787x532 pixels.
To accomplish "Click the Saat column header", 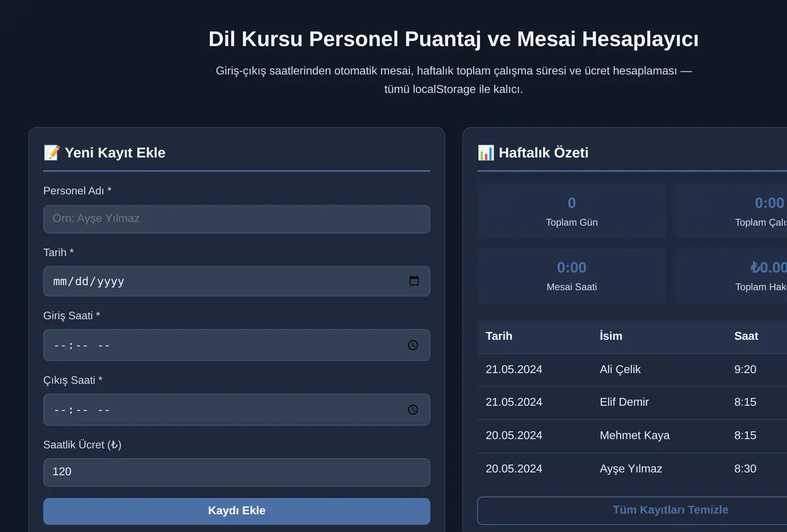I will [746, 336].
